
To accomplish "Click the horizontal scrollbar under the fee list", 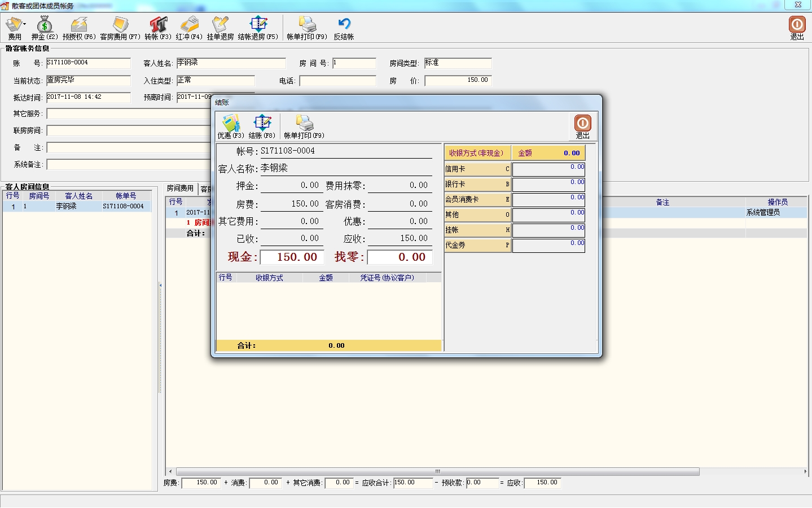I will pyautogui.click(x=437, y=471).
